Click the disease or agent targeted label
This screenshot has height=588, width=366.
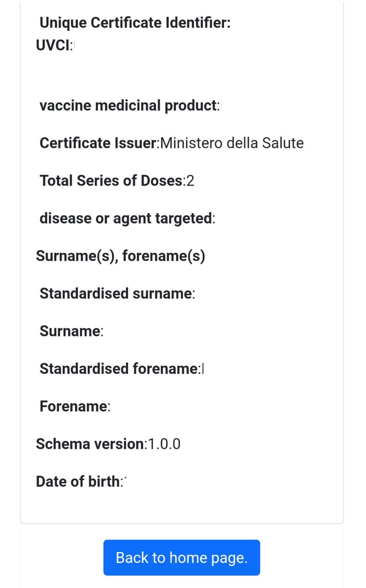point(126,218)
